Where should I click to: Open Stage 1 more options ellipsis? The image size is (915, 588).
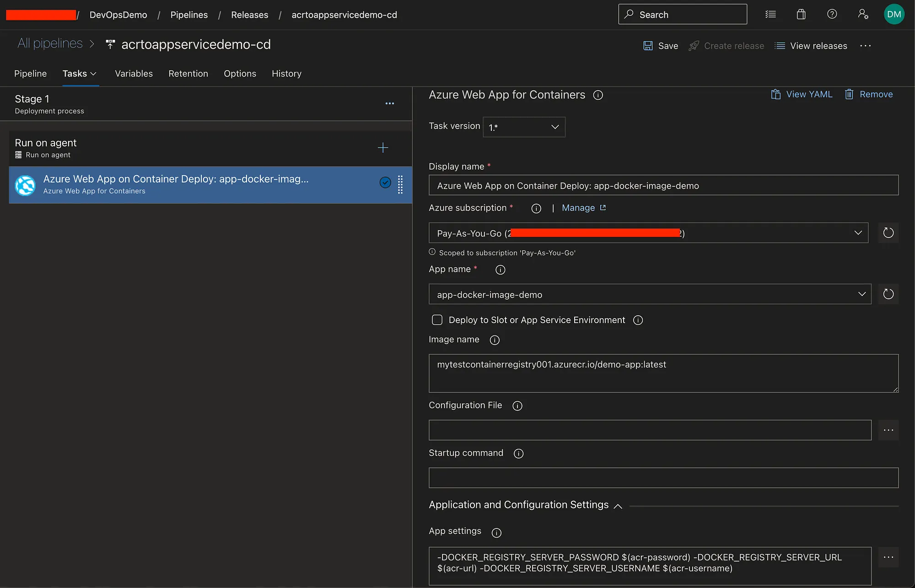(390, 103)
